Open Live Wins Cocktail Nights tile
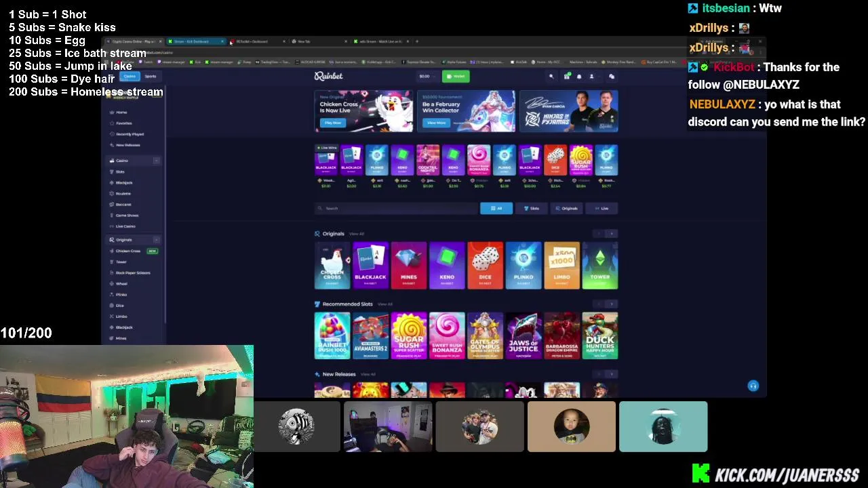868x488 pixels. (428, 161)
